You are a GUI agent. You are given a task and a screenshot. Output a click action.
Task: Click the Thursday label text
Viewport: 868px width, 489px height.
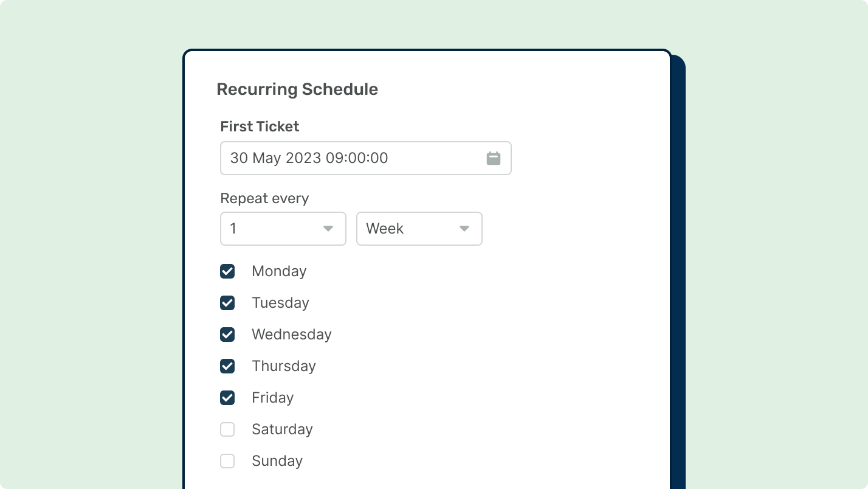pos(284,366)
